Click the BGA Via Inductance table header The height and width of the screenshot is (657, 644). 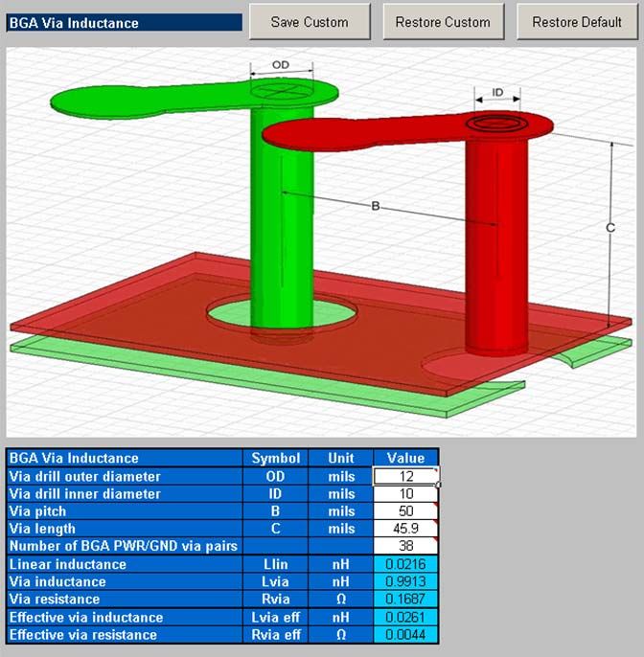[x=125, y=458]
